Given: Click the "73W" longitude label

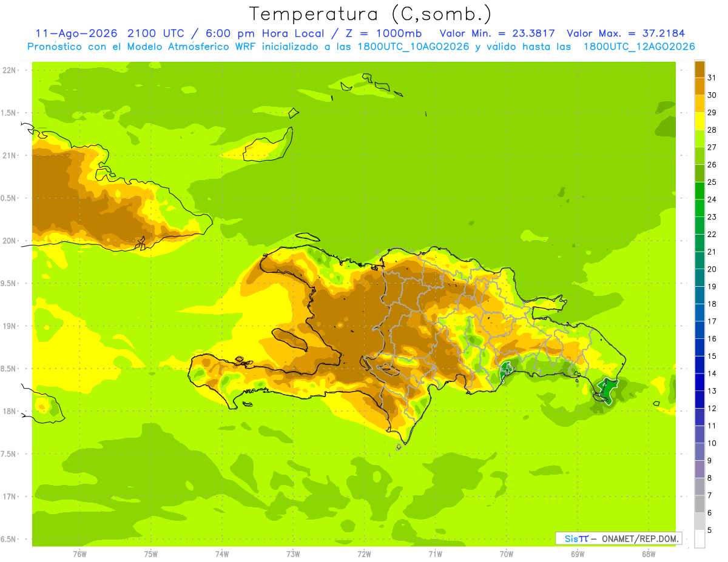Looking at the screenshot, I should [x=293, y=554].
